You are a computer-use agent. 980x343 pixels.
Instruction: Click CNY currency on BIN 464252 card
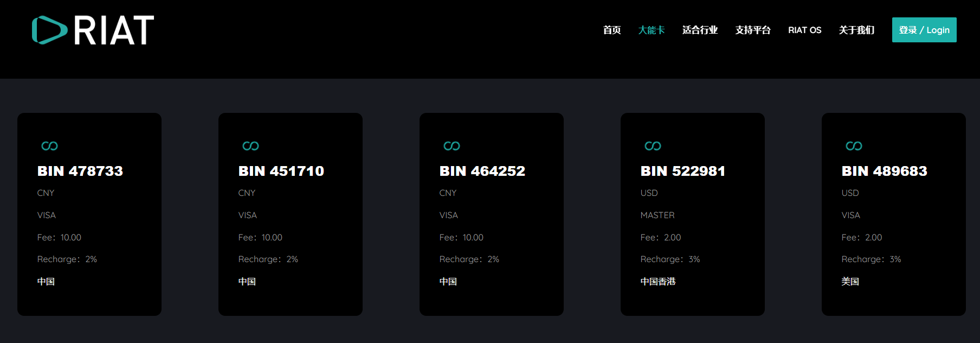pyautogui.click(x=448, y=193)
